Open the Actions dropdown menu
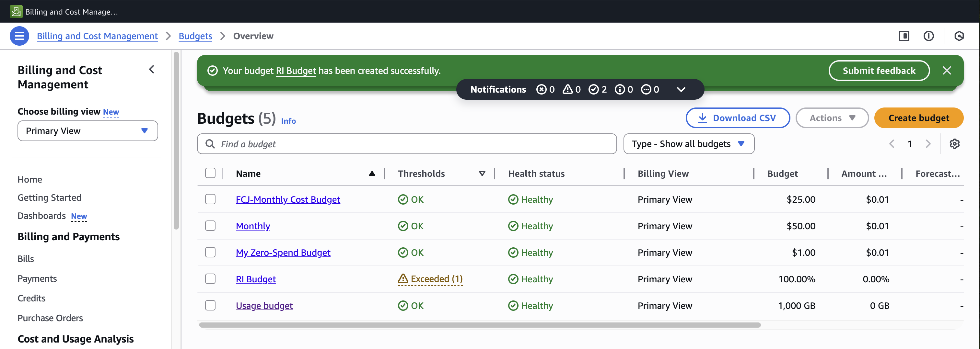The height and width of the screenshot is (349, 980). 832,118
